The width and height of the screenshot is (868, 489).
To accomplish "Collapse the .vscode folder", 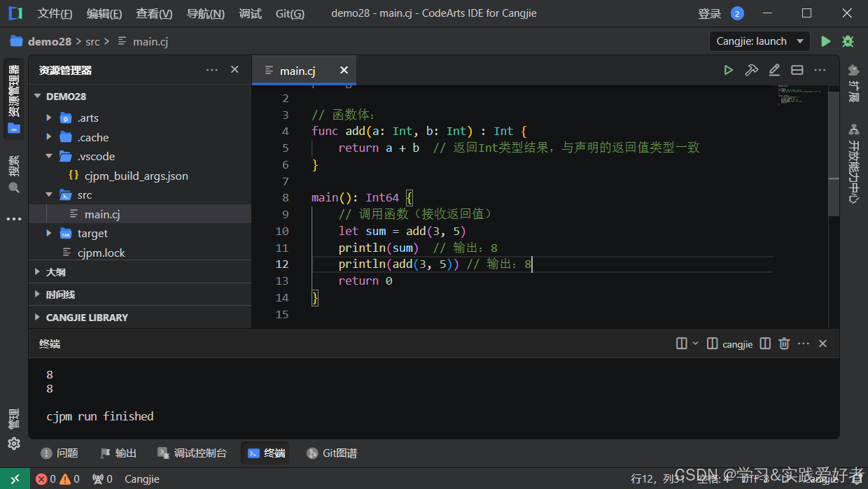I will pos(48,156).
